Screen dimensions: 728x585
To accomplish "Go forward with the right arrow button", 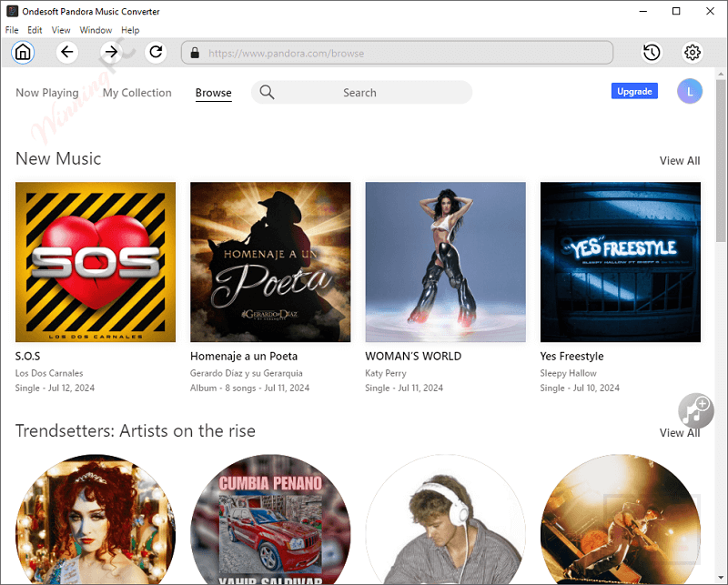I will 111,52.
